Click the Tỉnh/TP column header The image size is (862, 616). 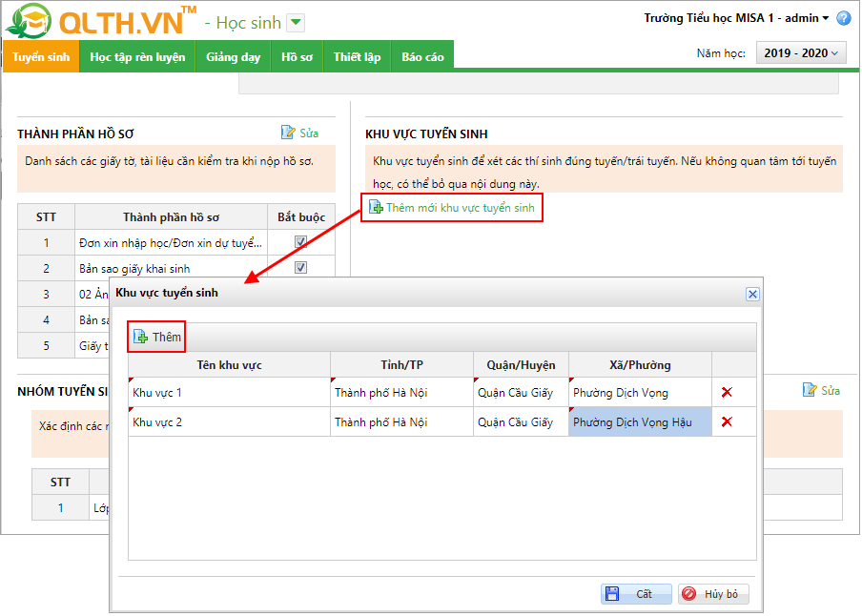(x=401, y=364)
